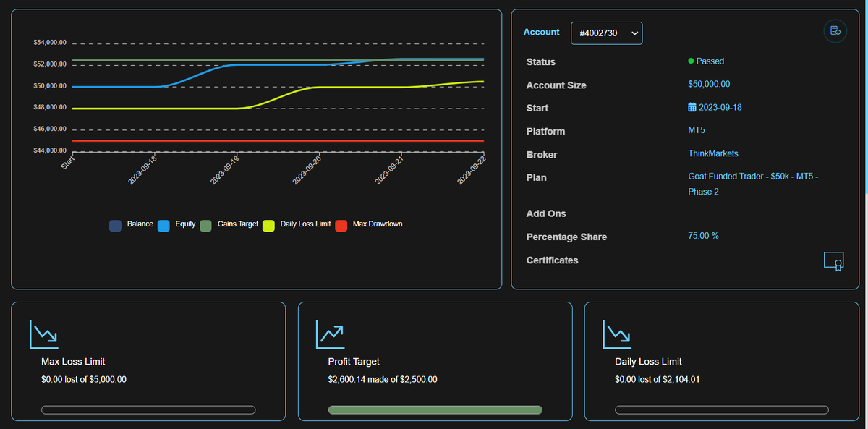Click the Balance legend label

[x=140, y=224]
